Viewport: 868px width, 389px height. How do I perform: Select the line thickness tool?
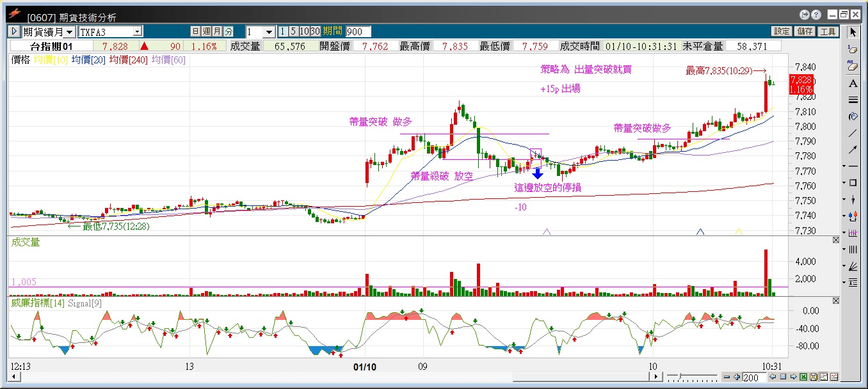point(853,100)
